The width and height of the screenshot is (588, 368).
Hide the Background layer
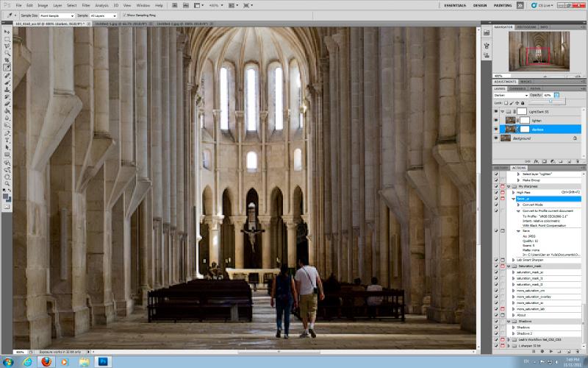coord(496,138)
